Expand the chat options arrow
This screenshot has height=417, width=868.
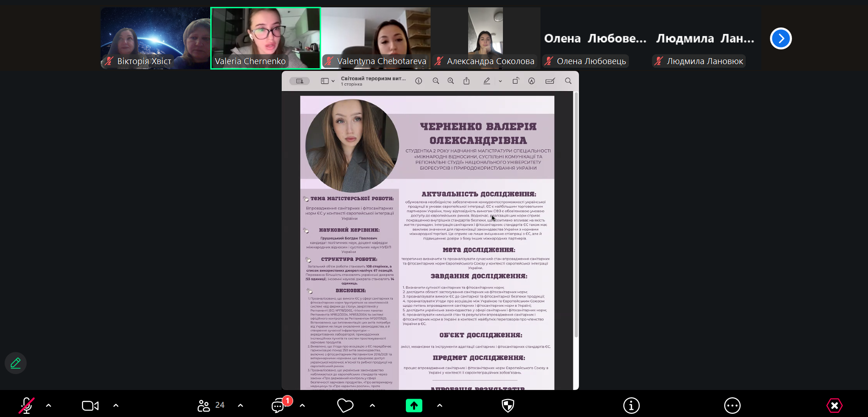302,406
